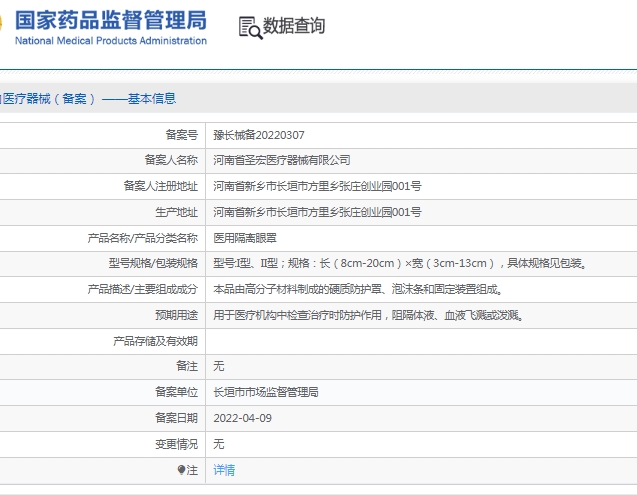Select the product name 医用隔离眼罩
Screen dimensions: 637x495
pos(245,238)
